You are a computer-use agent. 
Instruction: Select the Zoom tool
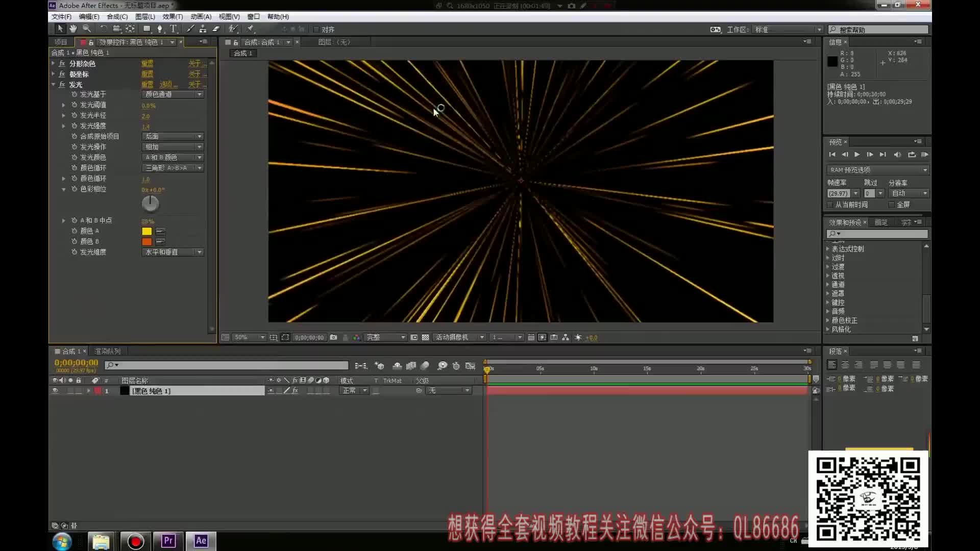pyautogui.click(x=87, y=29)
